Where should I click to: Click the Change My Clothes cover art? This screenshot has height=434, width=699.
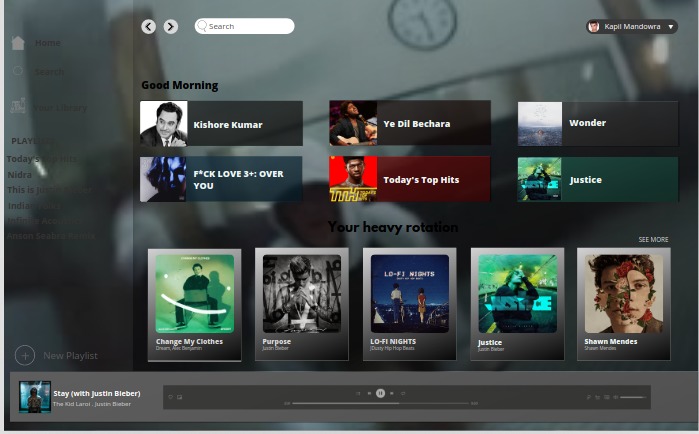195,294
